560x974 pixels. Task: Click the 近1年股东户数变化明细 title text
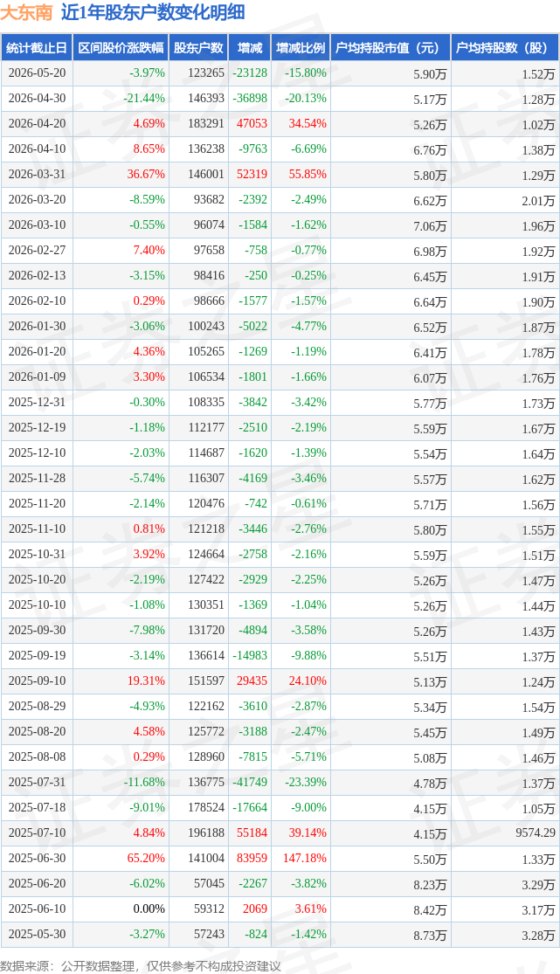153,12
